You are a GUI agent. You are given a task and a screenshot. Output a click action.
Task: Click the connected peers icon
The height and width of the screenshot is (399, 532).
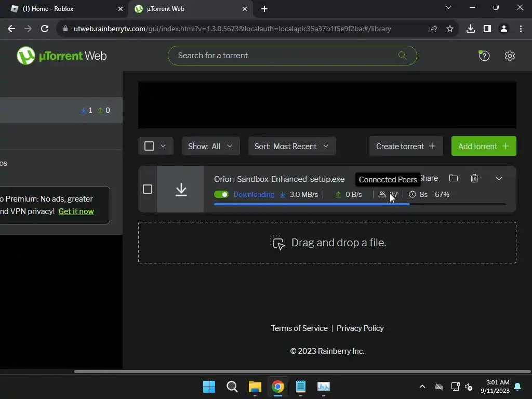(382, 194)
